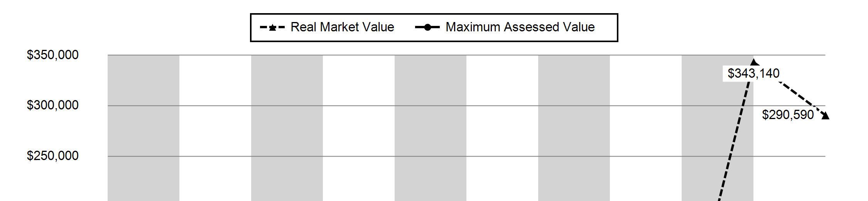Click the leftmost gray shaded band

click(144, 128)
